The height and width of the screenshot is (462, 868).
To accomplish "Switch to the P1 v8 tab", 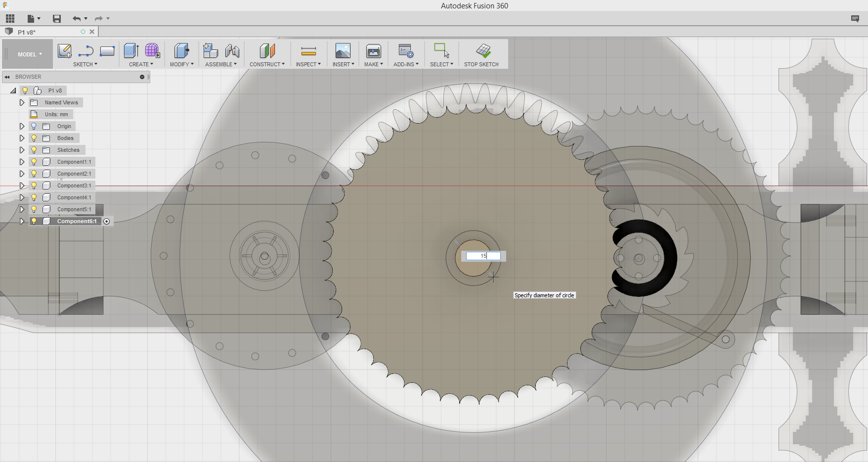I will click(27, 32).
